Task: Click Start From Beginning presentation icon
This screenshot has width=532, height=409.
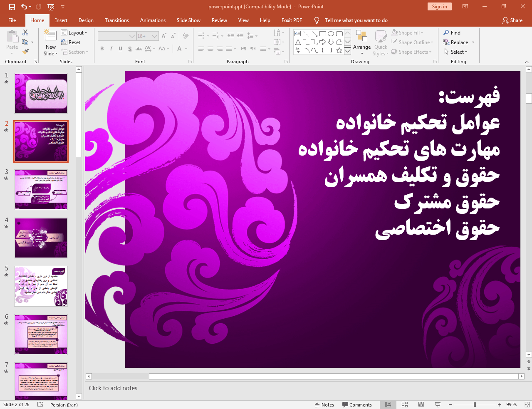Action: [x=51, y=7]
